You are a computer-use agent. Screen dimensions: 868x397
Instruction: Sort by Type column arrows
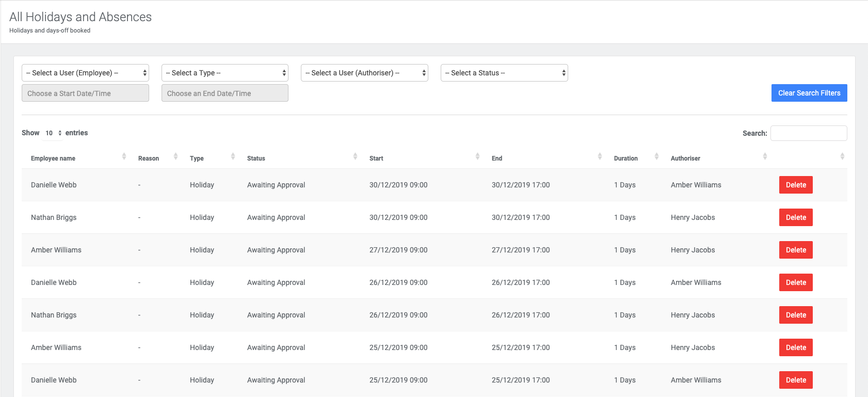(233, 156)
